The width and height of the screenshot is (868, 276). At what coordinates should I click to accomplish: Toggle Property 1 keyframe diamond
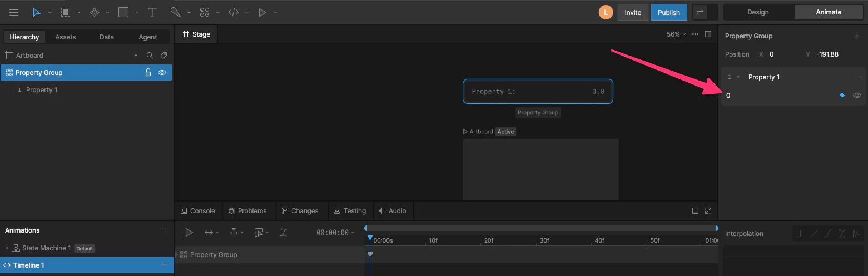point(842,96)
